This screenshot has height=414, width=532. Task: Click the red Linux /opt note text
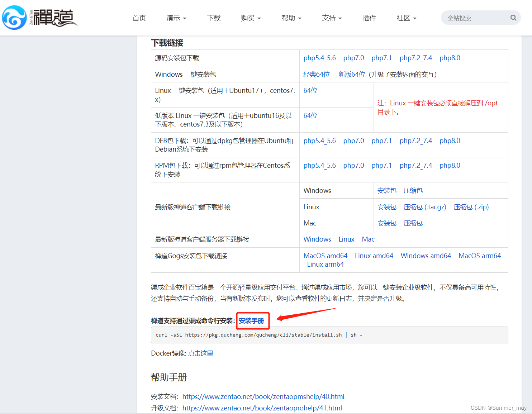point(437,108)
